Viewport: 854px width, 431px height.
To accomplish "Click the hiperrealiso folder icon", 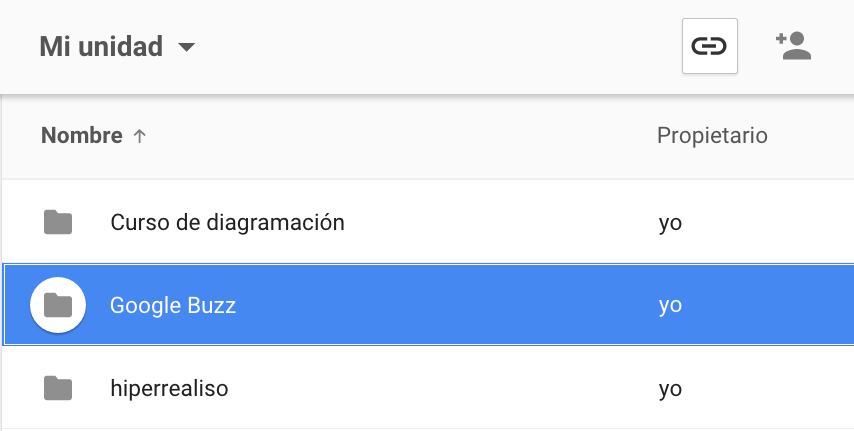I will click(x=58, y=388).
